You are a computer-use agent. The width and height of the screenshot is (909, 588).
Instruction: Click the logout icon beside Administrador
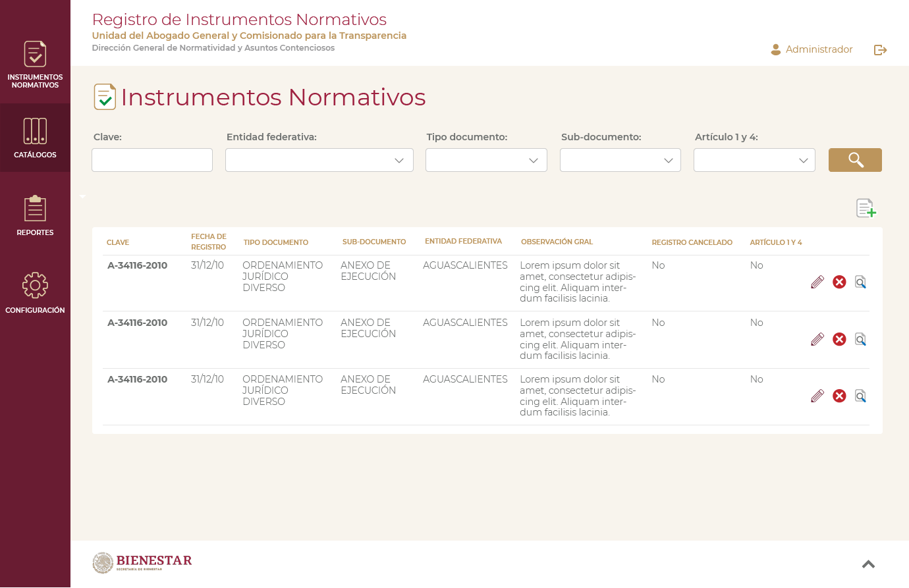[880, 50]
